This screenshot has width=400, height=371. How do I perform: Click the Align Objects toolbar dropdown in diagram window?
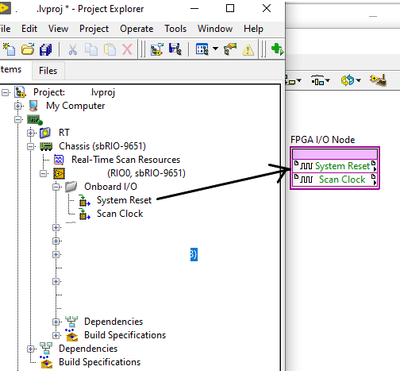click(293, 80)
